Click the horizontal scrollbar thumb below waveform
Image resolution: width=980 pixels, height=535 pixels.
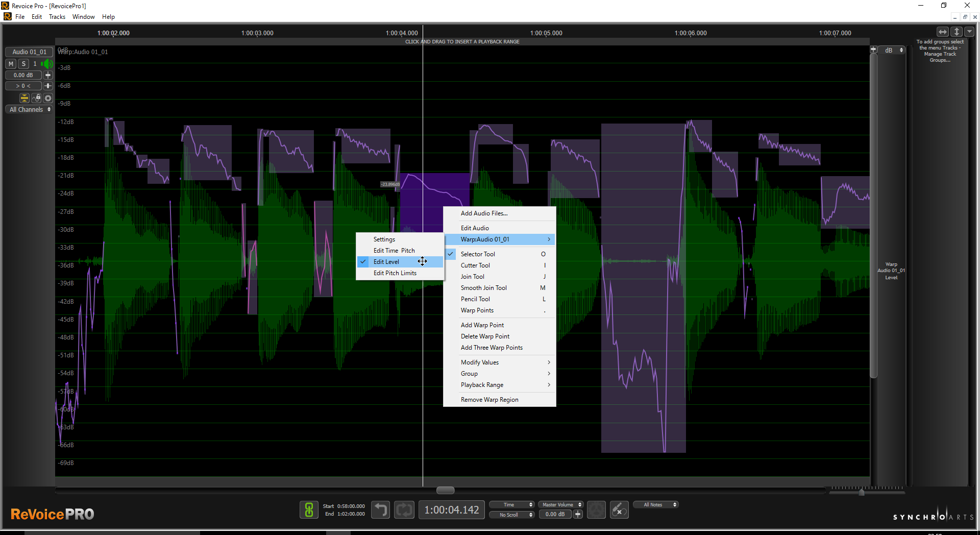(446, 490)
